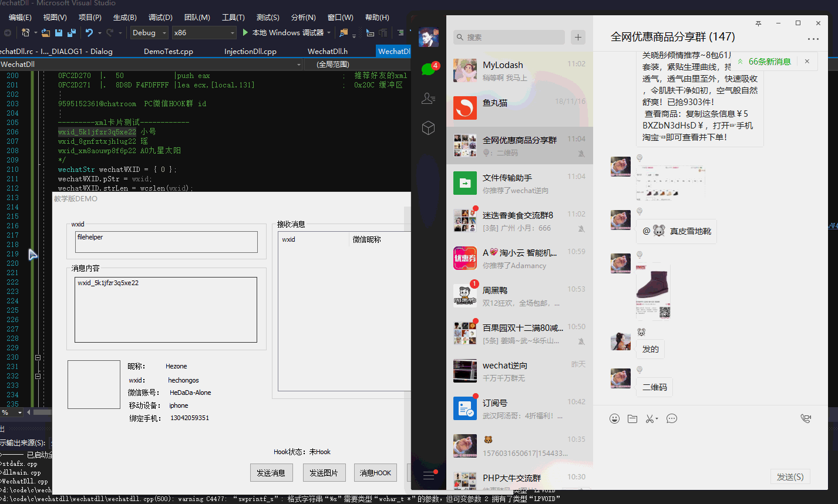Click the WeChat 搜索 search field
Image resolution: width=838 pixels, height=504 pixels.
point(509,38)
